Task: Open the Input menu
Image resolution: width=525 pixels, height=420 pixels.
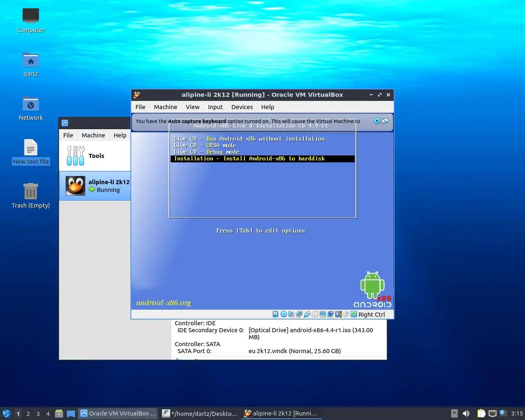Action: 215,107
